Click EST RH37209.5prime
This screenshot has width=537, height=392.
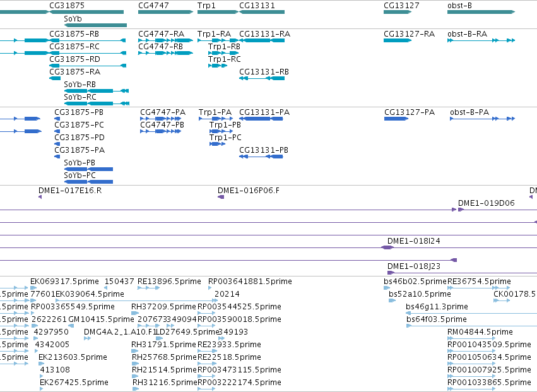point(163,307)
